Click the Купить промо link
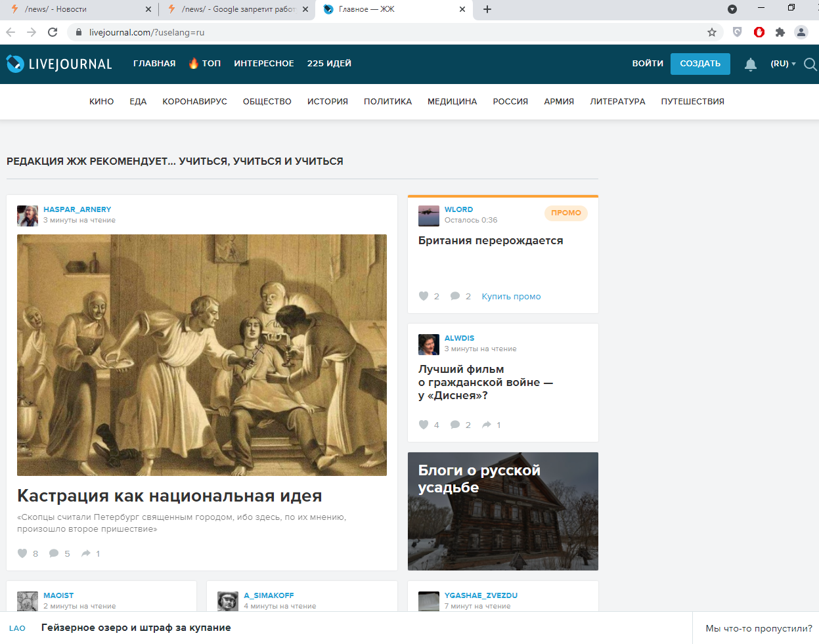Viewport: 819px width, 644px height. pos(512,297)
